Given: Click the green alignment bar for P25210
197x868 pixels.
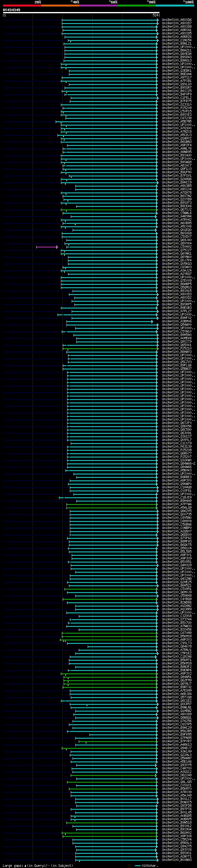Looking at the screenshot, I should 110,349.
